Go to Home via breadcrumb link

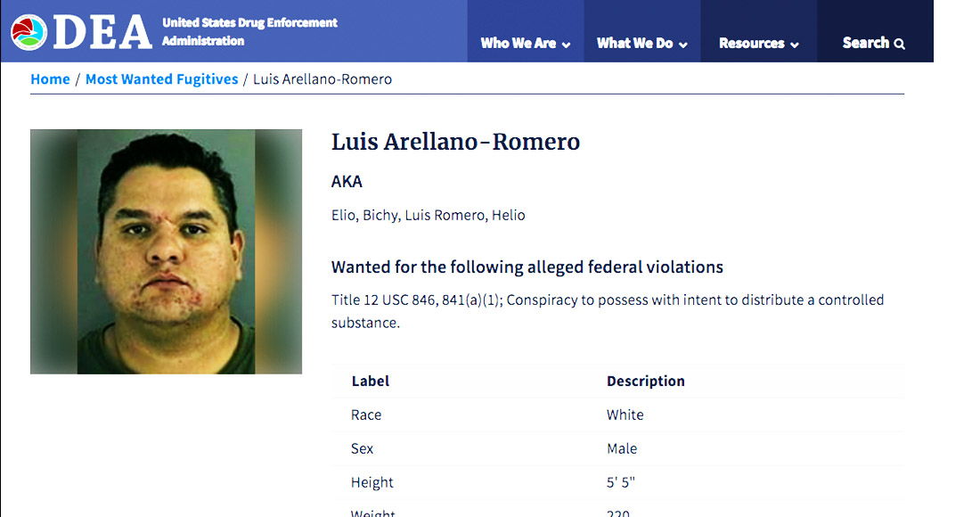(x=50, y=79)
